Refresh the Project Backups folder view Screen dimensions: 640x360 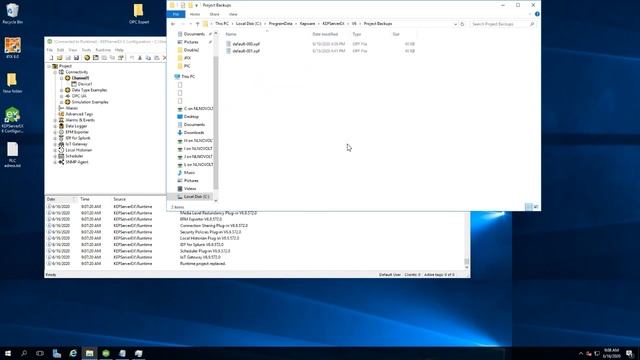click(462, 24)
